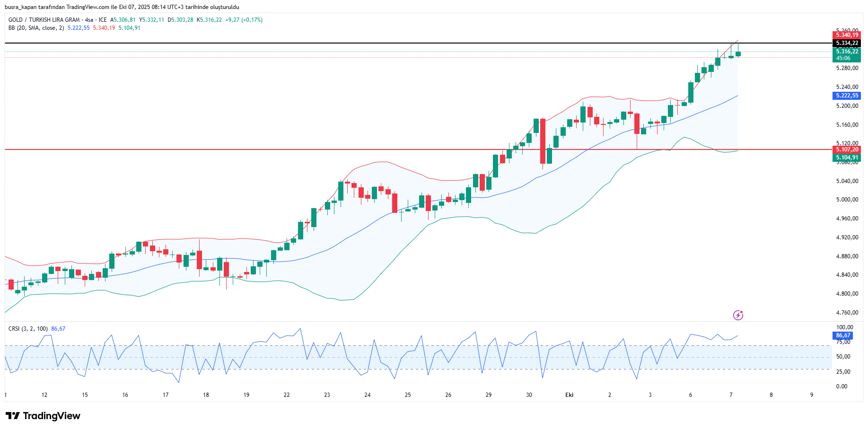This screenshot has width=868, height=430.
Task: Select the GOLD / TURKISH LIRA GRAM title
Action: (x=44, y=20)
